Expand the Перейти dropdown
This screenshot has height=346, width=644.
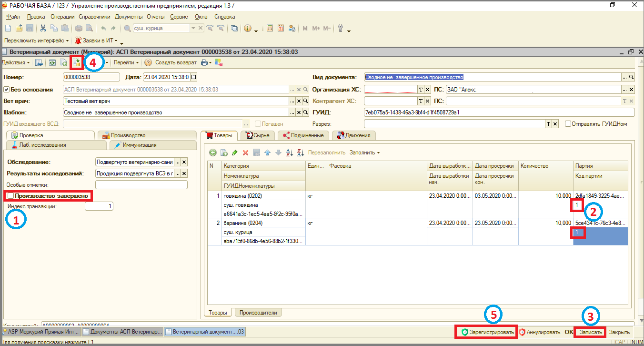(x=126, y=62)
